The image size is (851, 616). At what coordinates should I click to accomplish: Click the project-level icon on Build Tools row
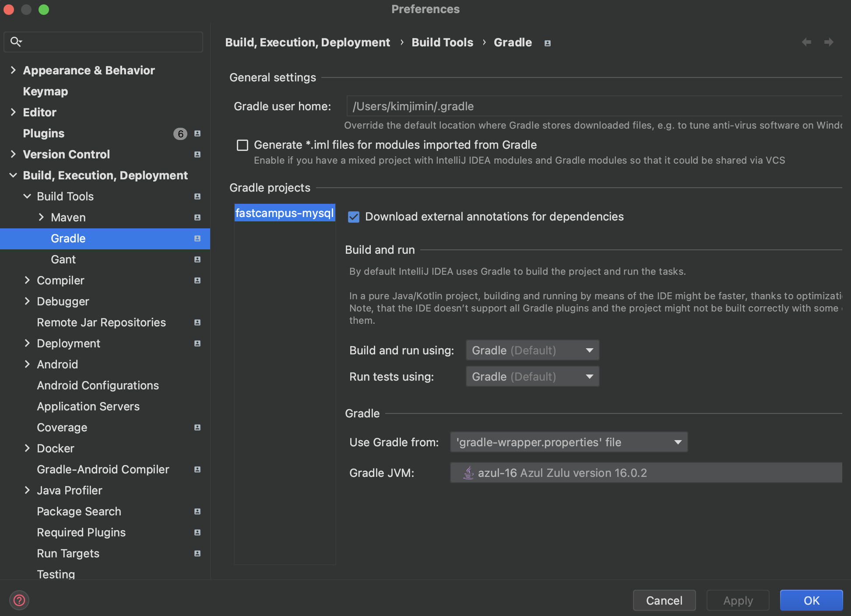coord(197,196)
